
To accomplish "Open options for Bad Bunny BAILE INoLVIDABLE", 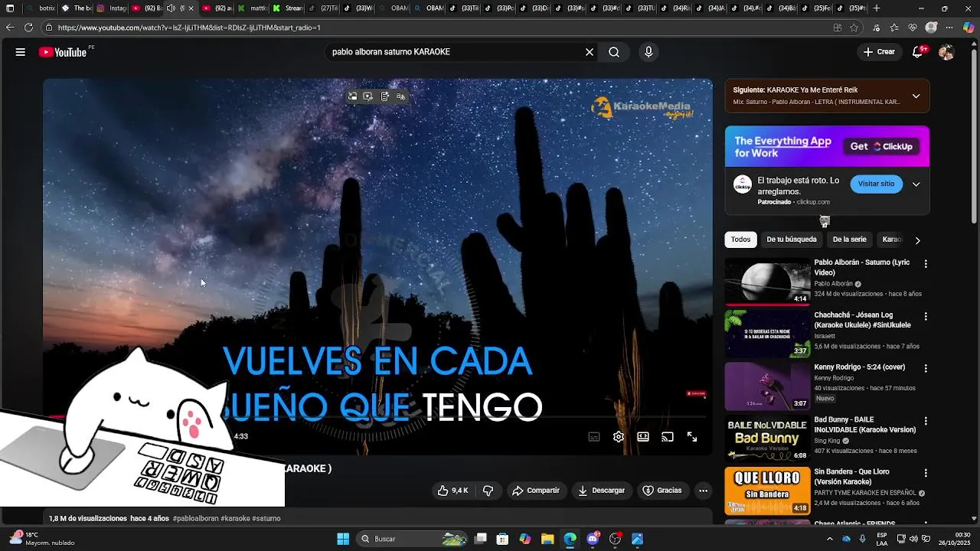I will point(925,421).
